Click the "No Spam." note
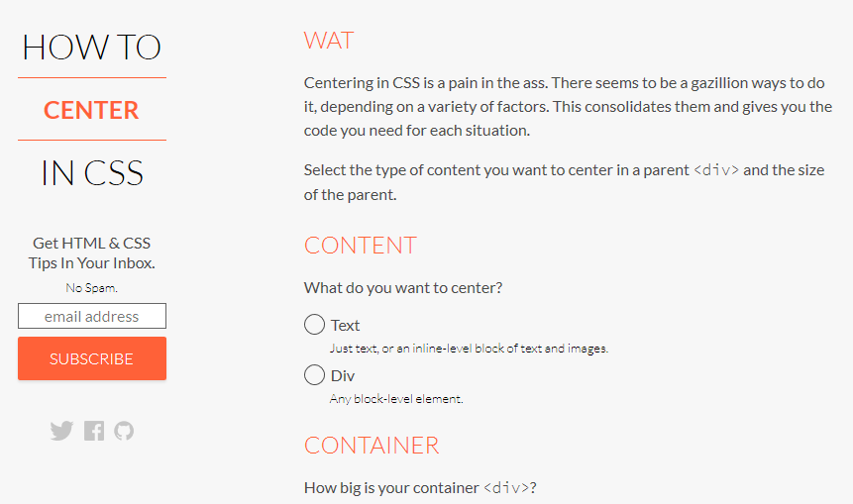Image resolution: width=853 pixels, height=504 pixels. (x=91, y=287)
